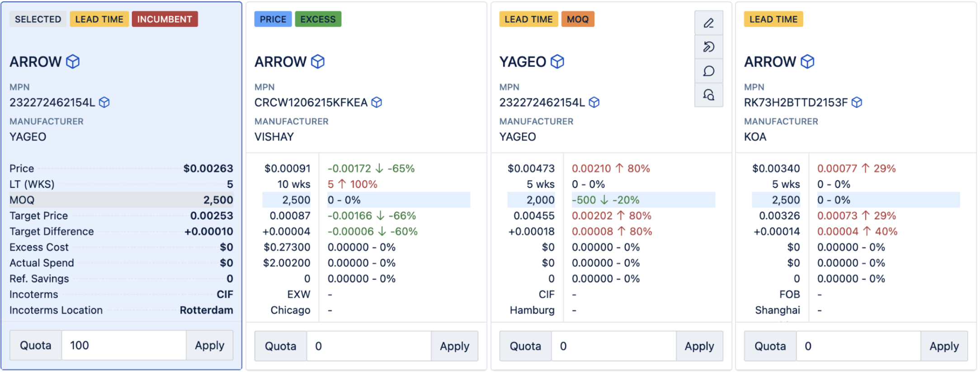Click the Price value $0.00263

(208, 168)
